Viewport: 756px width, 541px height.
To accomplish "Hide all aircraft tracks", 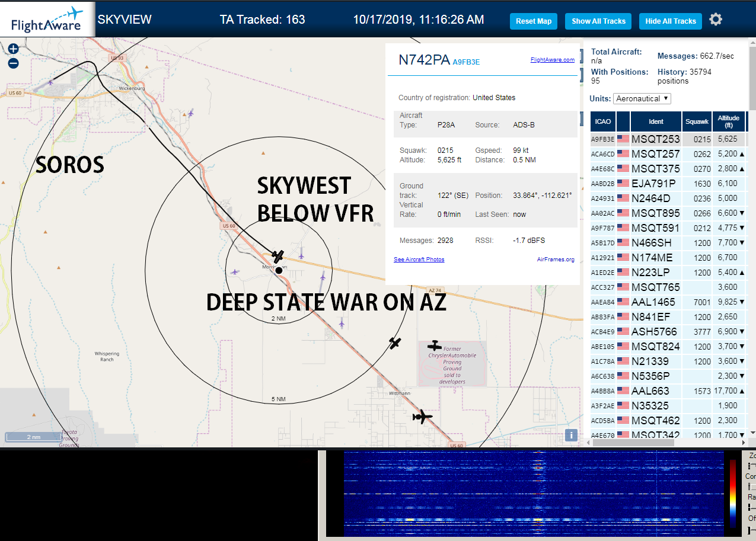I will tap(671, 21).
